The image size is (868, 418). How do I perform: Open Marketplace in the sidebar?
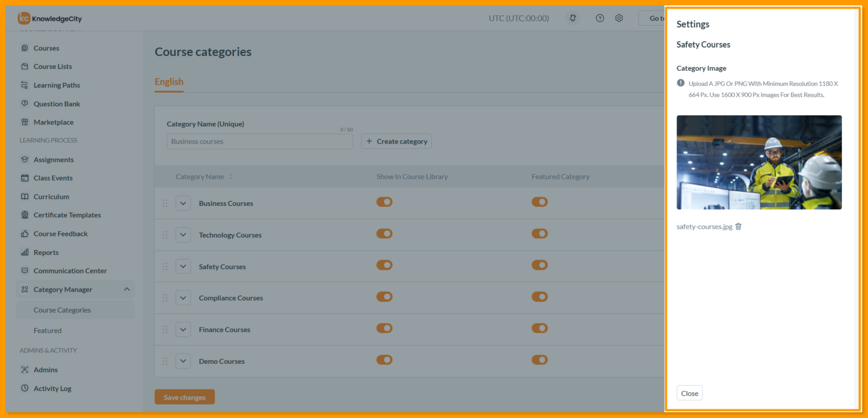[x=53, y=122]
